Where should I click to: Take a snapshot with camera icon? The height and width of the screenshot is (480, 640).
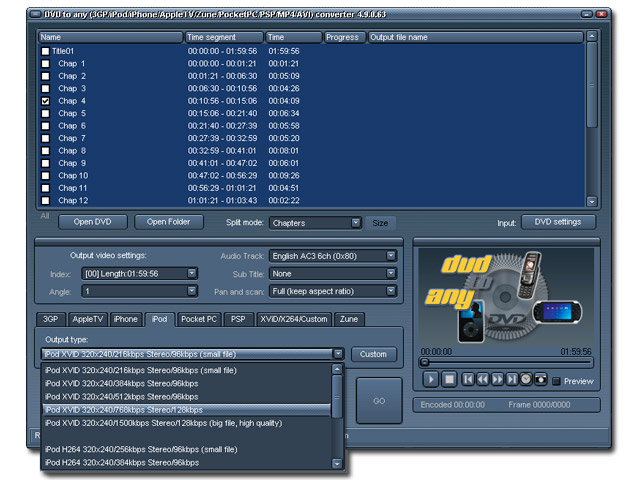coord(540,379)
